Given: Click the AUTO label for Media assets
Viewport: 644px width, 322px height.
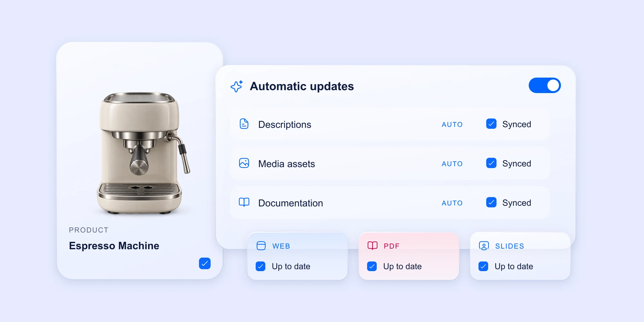Looking at the screenshot, I should pos(452,164).
